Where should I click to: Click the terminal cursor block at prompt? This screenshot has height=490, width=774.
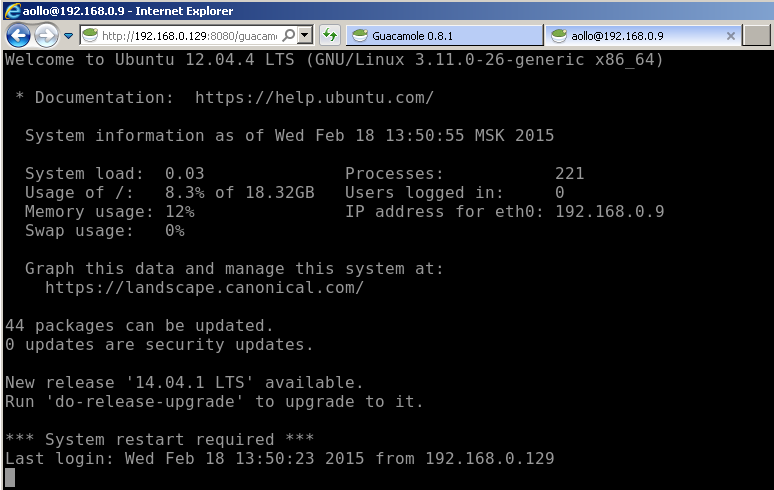10,477
